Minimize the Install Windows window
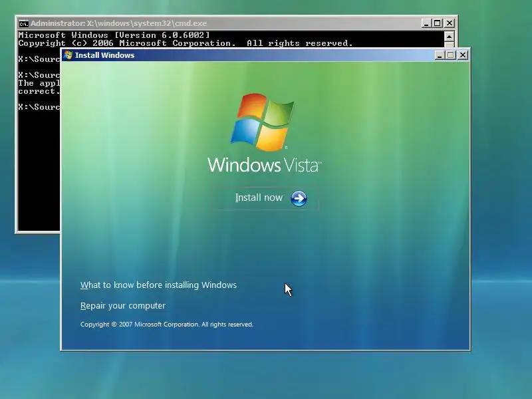The width and height of the screenshot is (532, 399). pyautogui.click(x=440, y=55)
